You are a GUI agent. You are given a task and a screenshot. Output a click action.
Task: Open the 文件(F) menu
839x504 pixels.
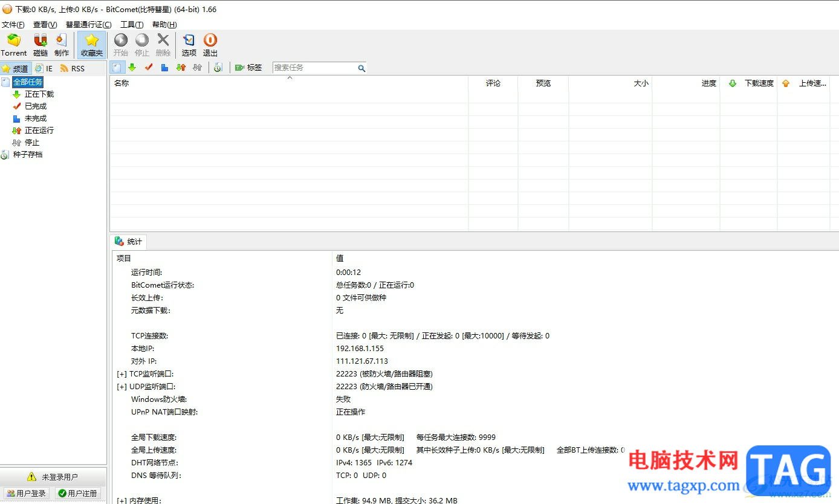13,25
